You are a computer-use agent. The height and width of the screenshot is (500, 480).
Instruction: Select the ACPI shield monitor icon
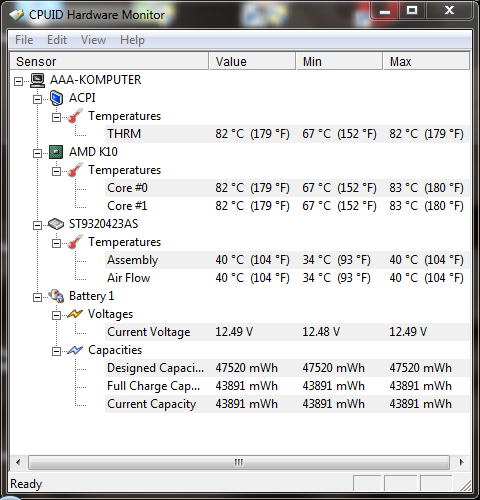[x=56, y=98]
